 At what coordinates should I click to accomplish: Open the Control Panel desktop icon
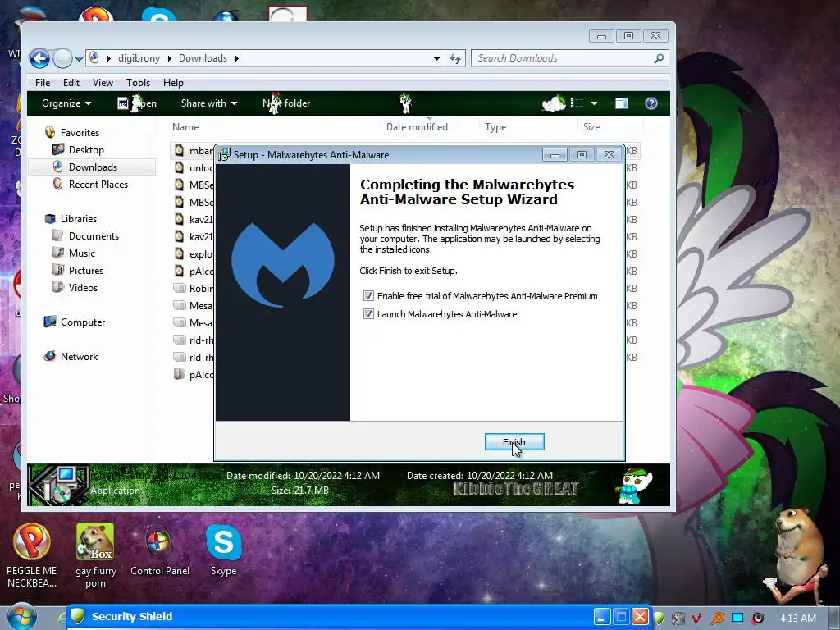(160, 550)
